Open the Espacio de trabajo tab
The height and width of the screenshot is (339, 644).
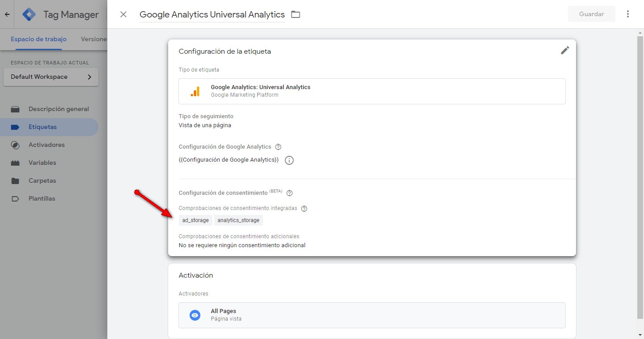[x=38, y=39]
